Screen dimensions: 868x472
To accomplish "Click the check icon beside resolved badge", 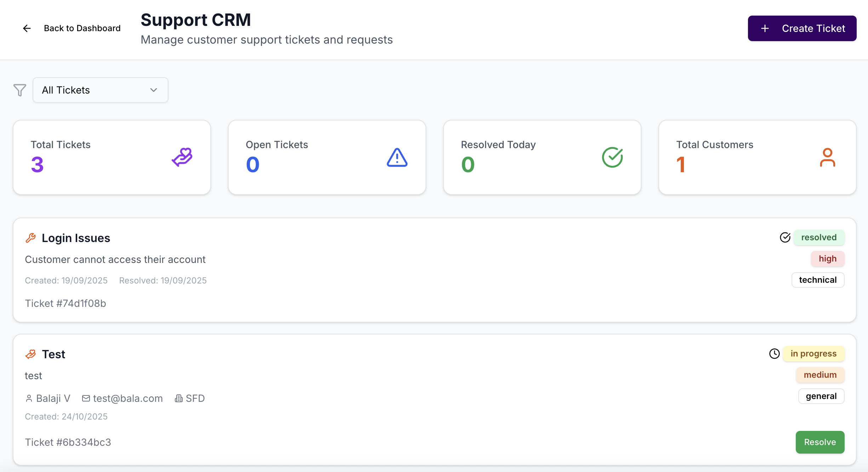I will coord(785,237).
